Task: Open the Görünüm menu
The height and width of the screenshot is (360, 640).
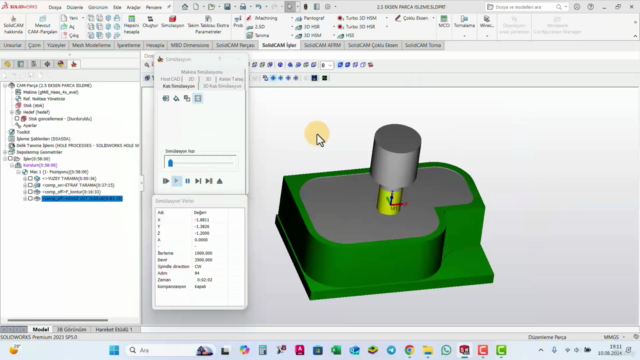Action: click(x=98, y=7)
